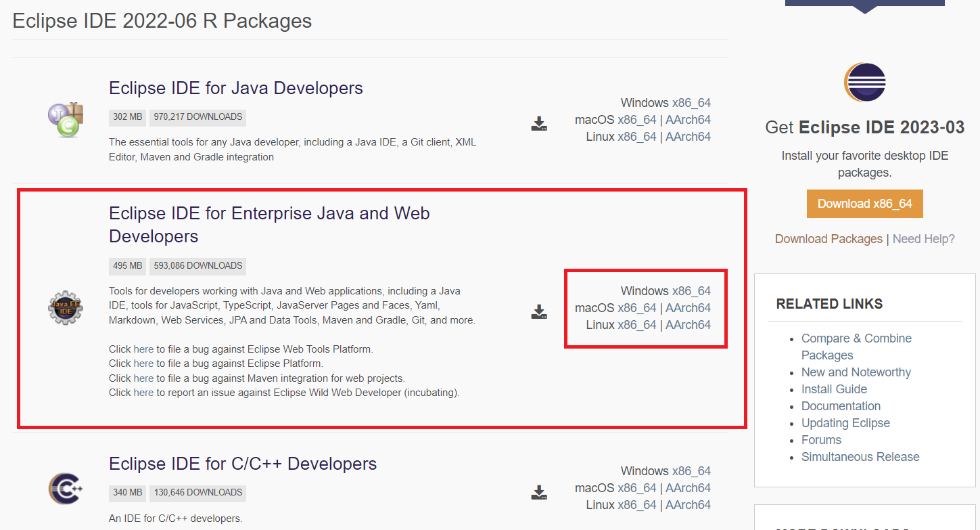980x530 pixels.
Task: Click the orange Download x86_64 button
Action: (864, 204)
